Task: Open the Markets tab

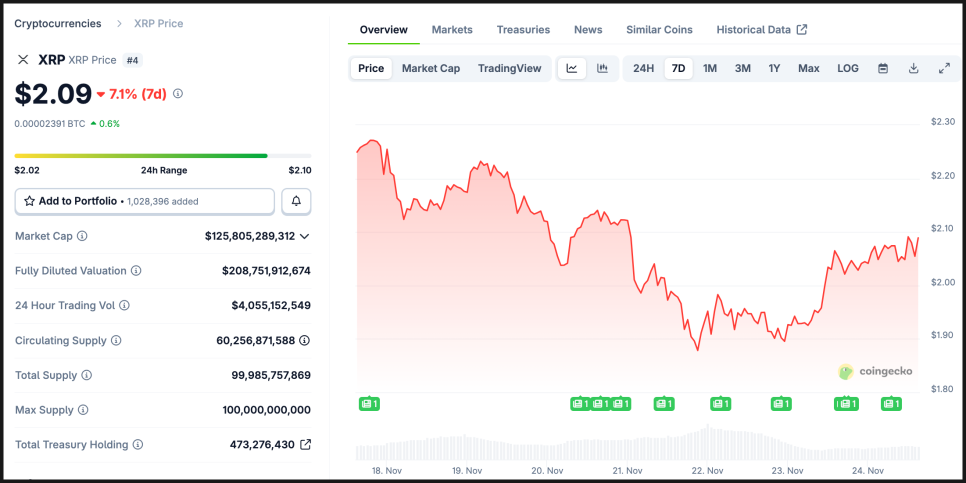Action: tap(452, 29)
